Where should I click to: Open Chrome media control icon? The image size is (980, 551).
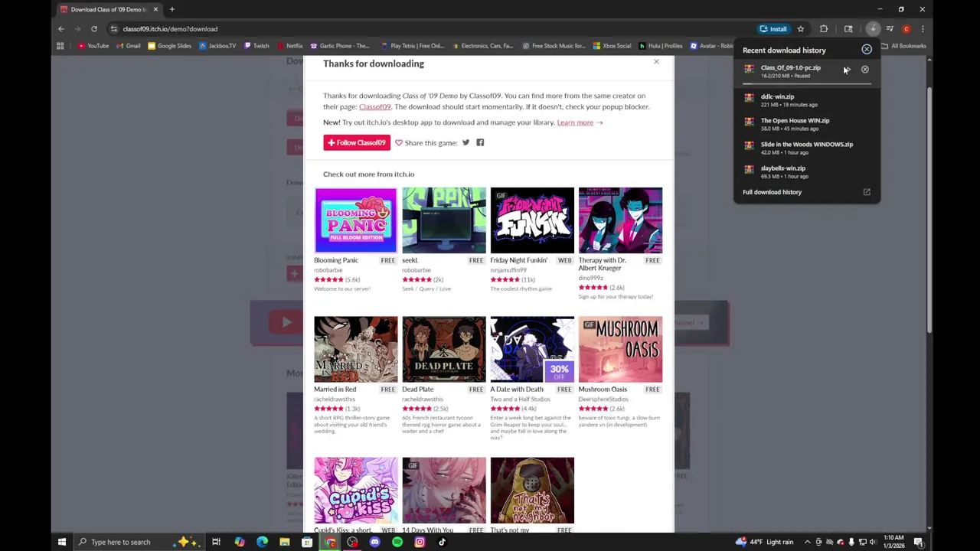click(890, 29)
